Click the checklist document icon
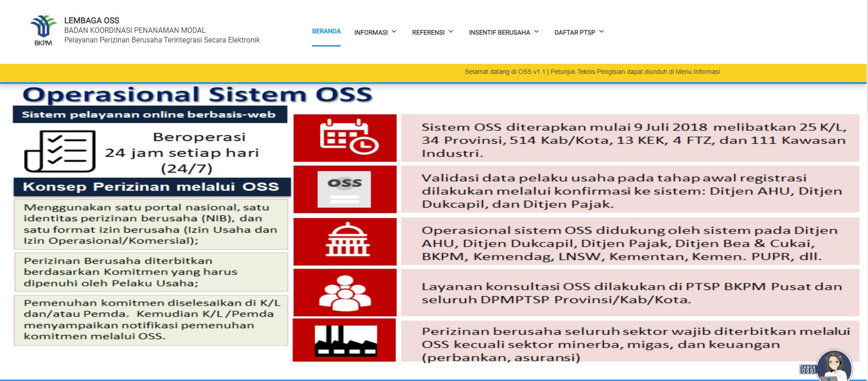Viewport: 868px width, 381px height. 60,151
